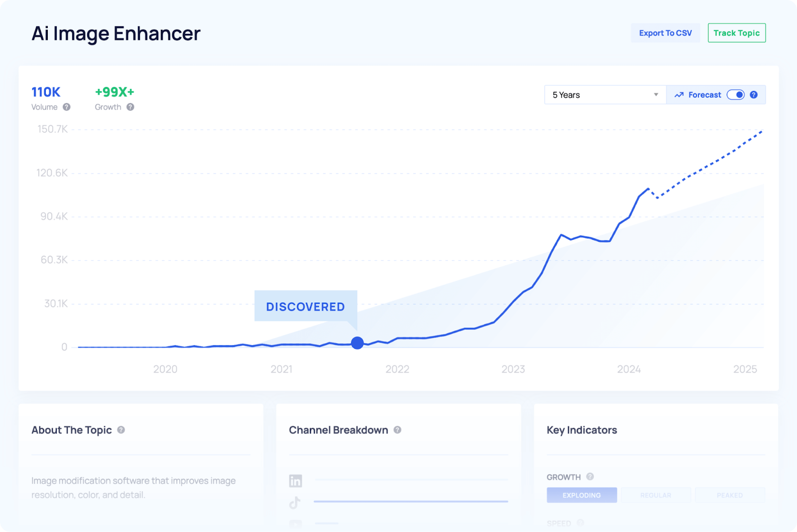Click the Key Indicators section header
Screen dimensions: 797x532
(581, 430)
